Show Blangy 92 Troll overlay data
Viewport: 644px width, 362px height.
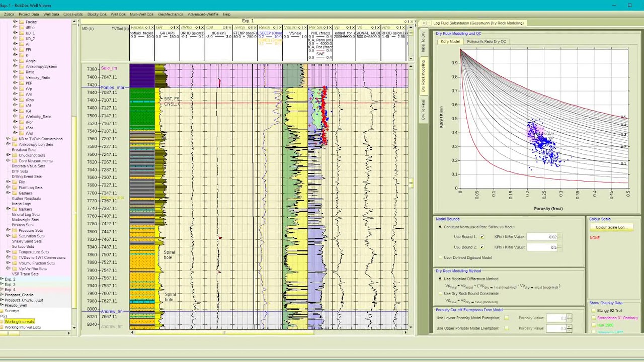594,311
